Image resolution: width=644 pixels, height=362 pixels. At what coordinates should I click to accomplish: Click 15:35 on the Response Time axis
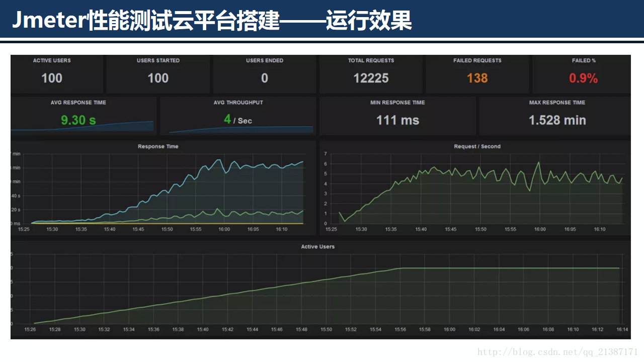pyautogui.click(x=81, y=229)
